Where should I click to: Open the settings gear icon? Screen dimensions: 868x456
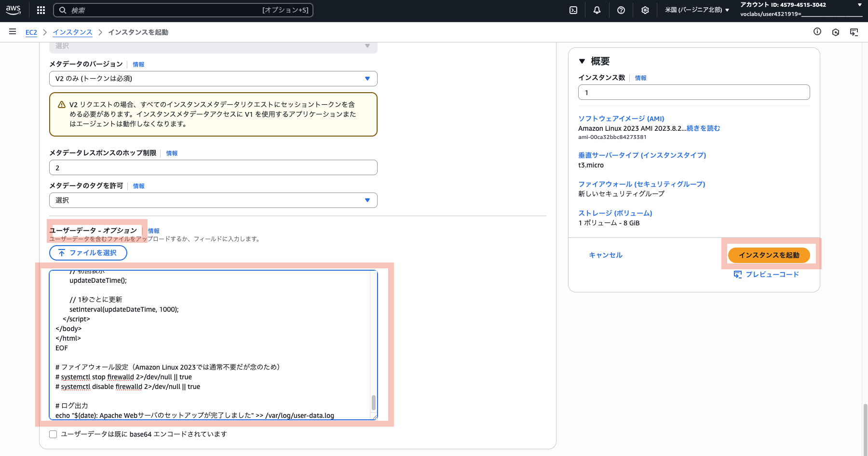point(645,10)
